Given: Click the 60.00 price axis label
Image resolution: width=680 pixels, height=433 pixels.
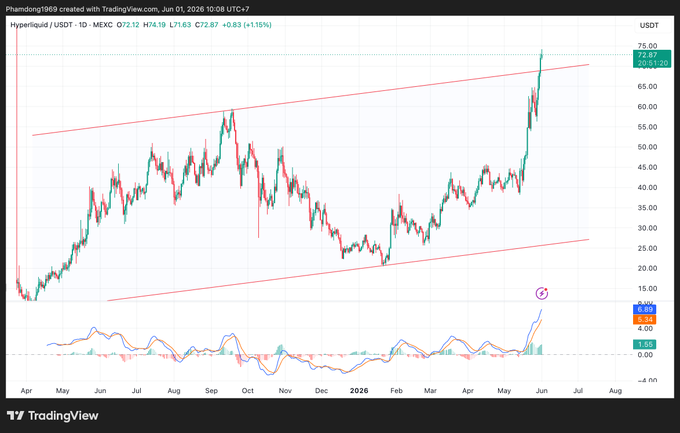Looking at the screenshot, I should pyautogui.click(x=647, y=107).
